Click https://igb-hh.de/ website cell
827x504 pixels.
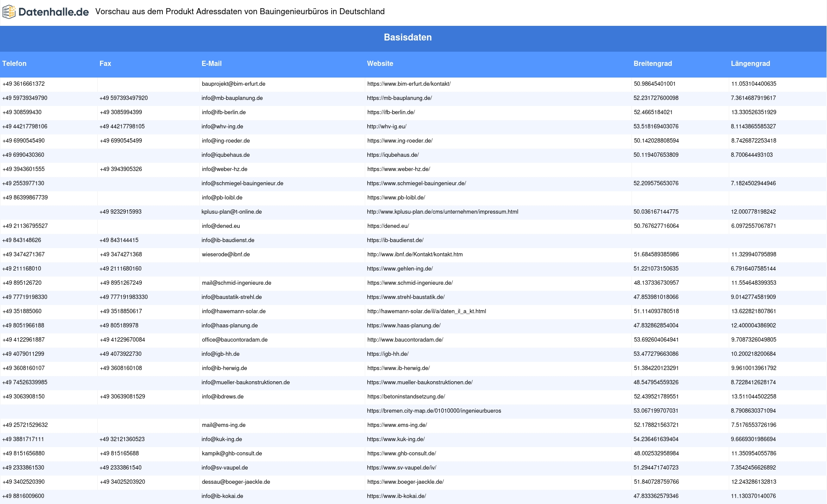coord(388,354)
